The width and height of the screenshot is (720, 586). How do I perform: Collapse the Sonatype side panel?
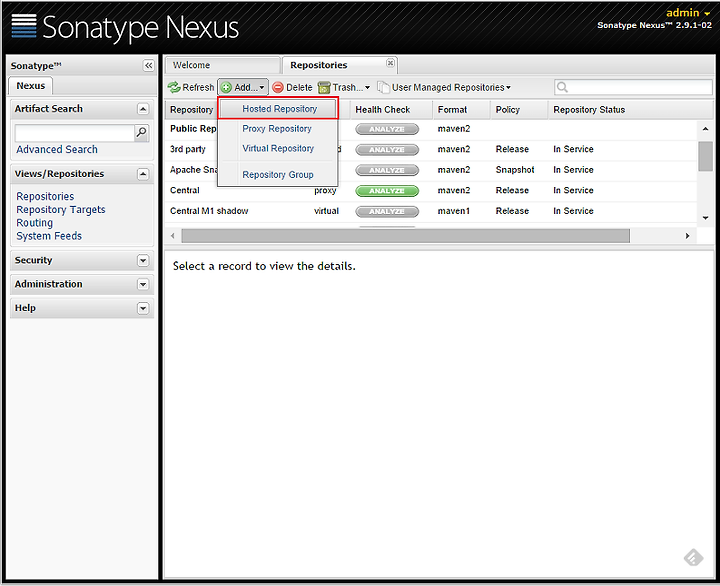point(148,66)
